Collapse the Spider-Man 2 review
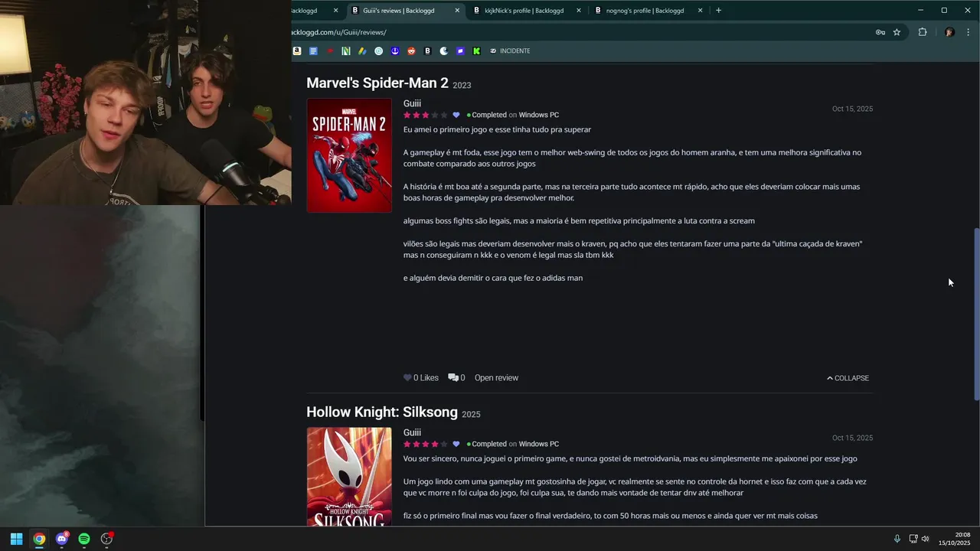The image size is (980, 551). [x=848, y=378]
